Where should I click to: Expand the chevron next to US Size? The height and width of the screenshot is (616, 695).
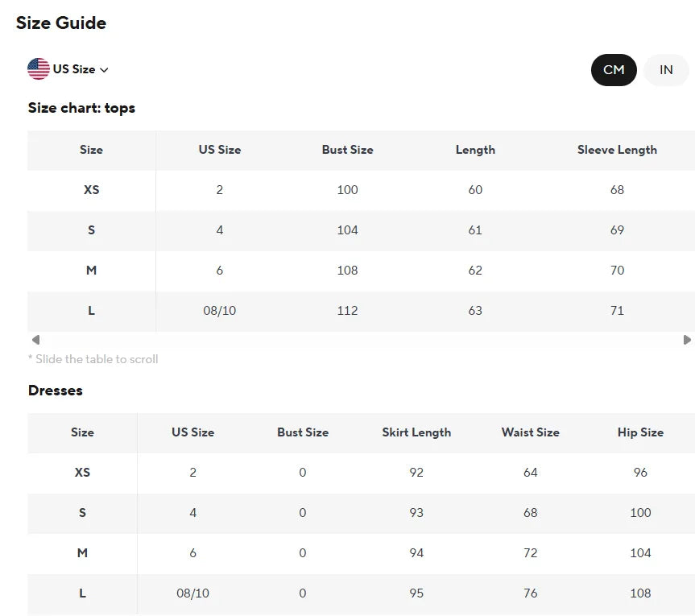click(104, 70)
